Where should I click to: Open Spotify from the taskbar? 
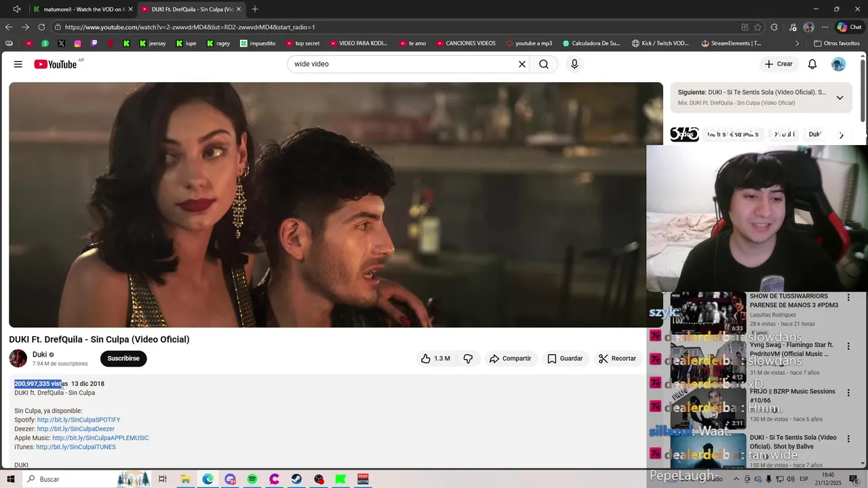252,479
